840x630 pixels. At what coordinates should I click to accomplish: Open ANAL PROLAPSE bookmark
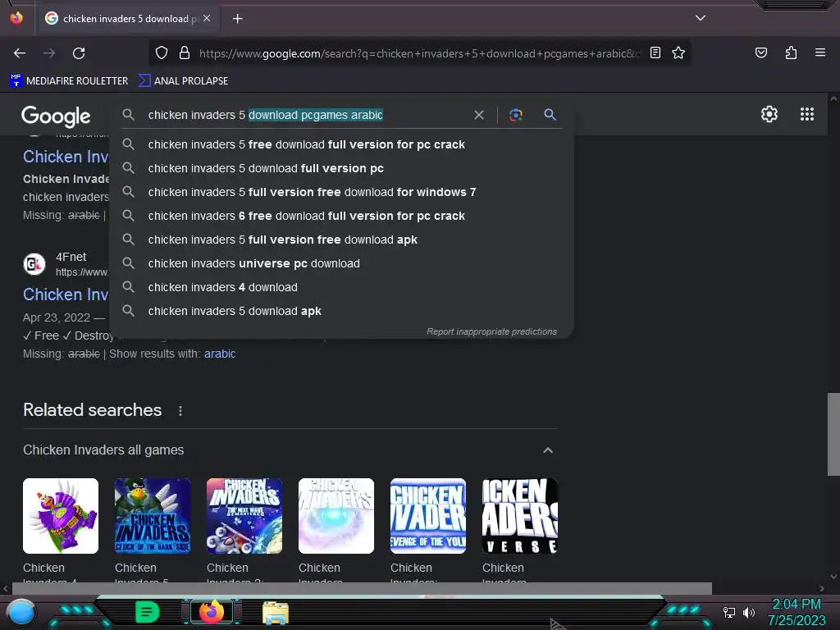[x=183, y=81]
